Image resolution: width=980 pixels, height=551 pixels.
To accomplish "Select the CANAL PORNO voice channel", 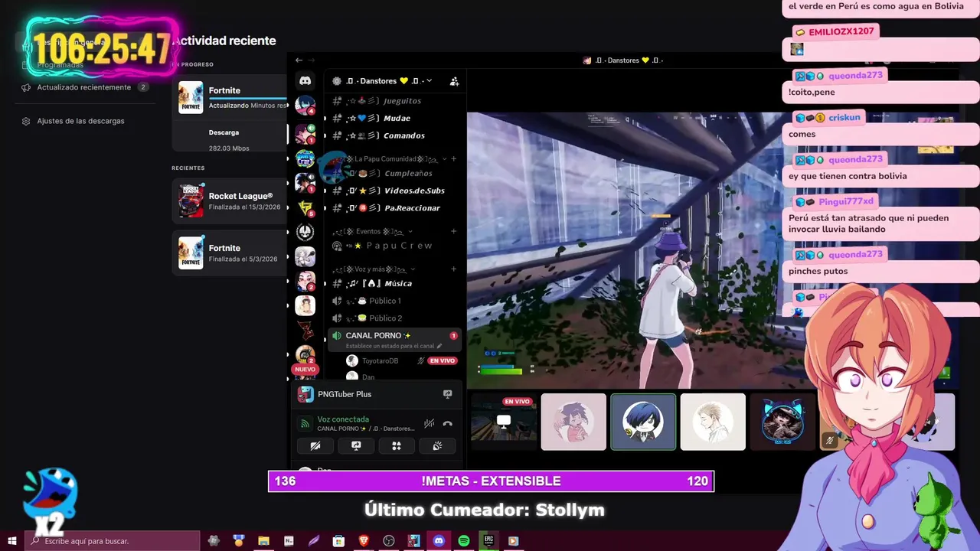I will (x=394, y=340).
